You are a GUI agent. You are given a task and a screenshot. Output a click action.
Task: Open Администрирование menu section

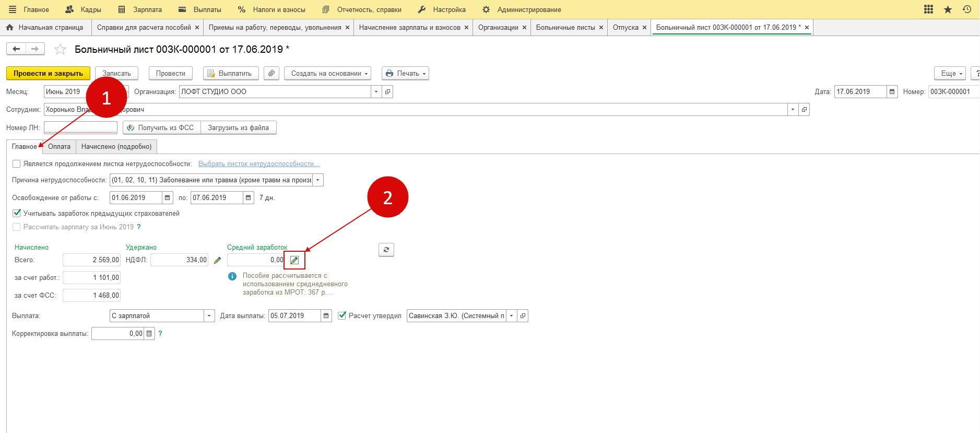click(522, 9)
